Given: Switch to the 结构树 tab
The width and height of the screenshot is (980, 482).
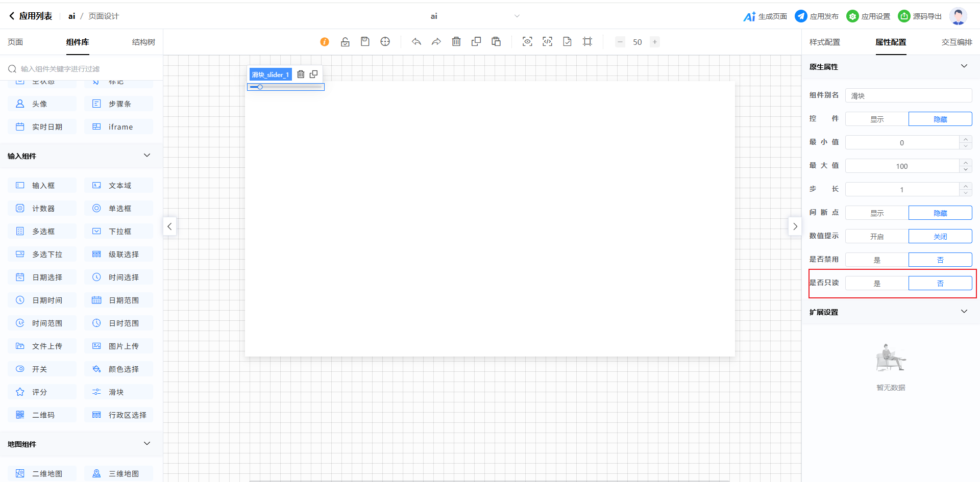Looking at the screenshot, I should (143, 42).
